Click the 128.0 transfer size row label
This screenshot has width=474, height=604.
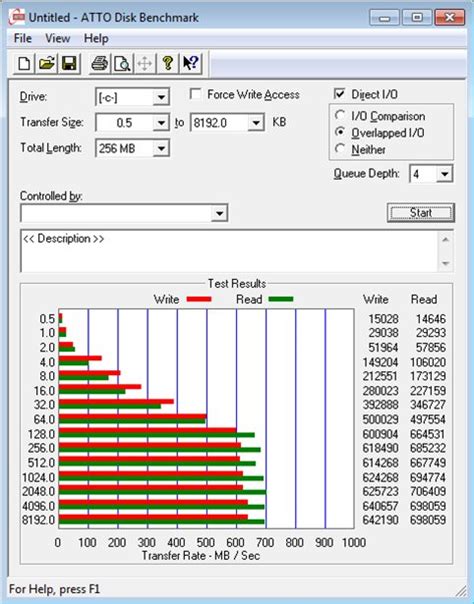[x=41, y=434]
